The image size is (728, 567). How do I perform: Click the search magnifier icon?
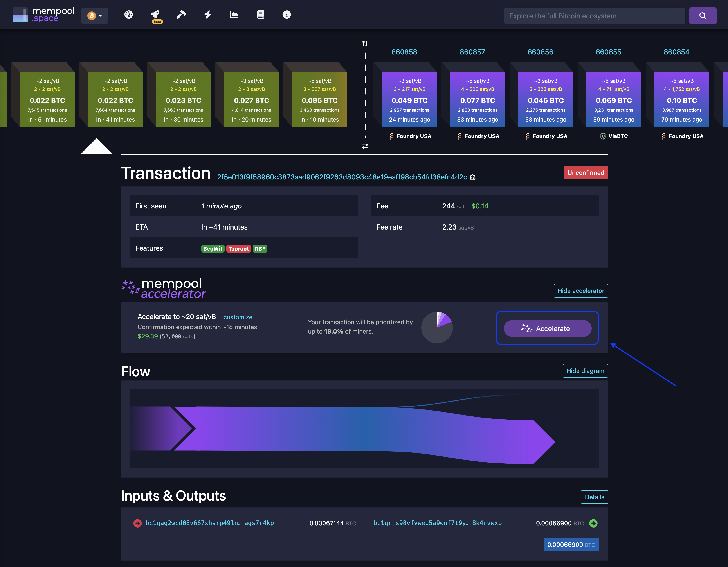pyautogui.click(x=703, y=16)
